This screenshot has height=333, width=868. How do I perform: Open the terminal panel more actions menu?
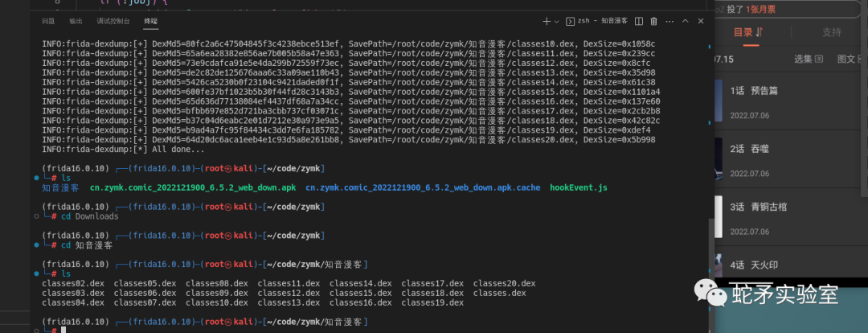pos(669,21)
